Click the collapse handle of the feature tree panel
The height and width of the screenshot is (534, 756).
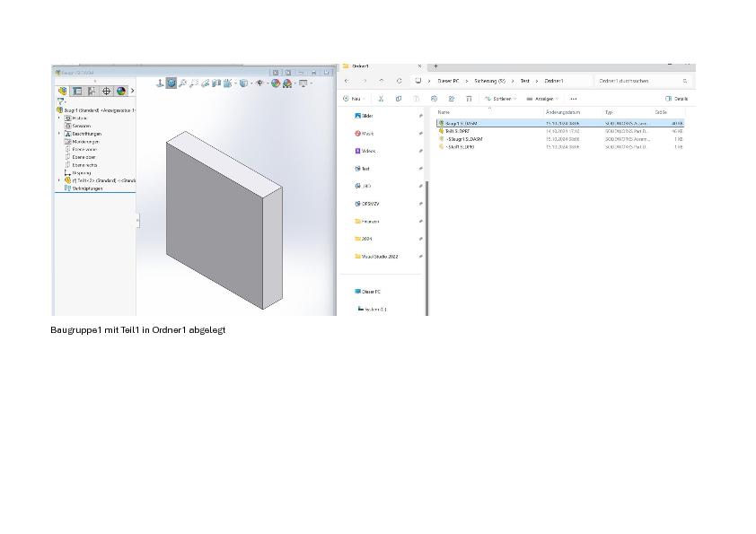pos(138,220)
